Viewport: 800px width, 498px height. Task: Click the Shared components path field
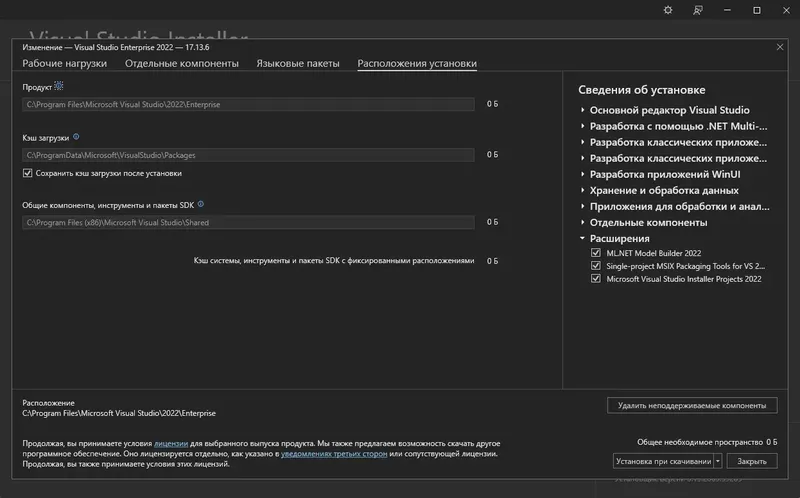248,222
